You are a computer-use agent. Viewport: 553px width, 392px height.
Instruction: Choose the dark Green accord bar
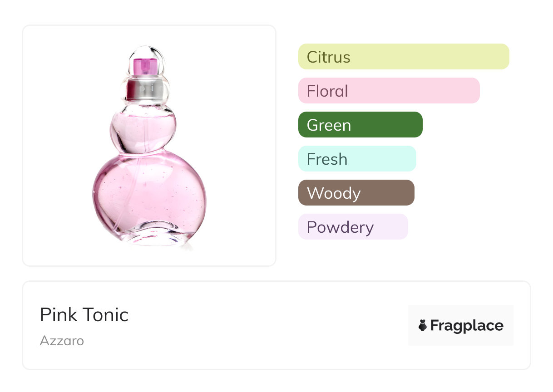pyautogui.click(x=360, y=125)
